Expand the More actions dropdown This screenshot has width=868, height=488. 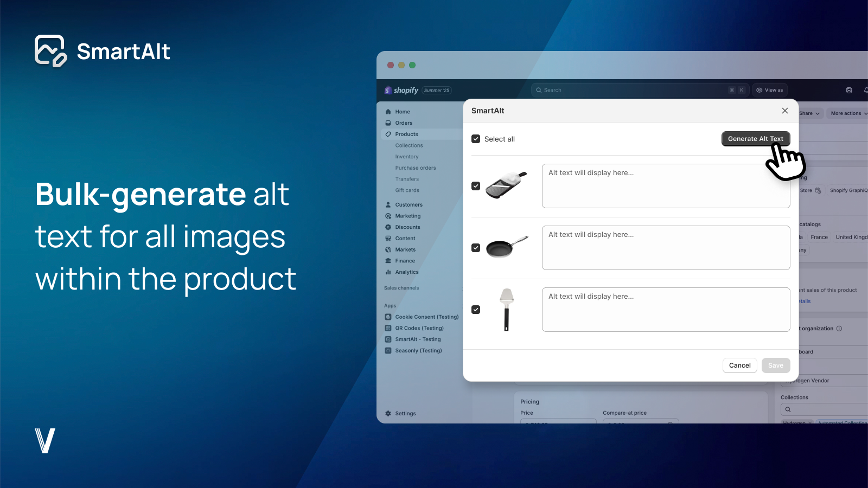(x=848, y=113)
